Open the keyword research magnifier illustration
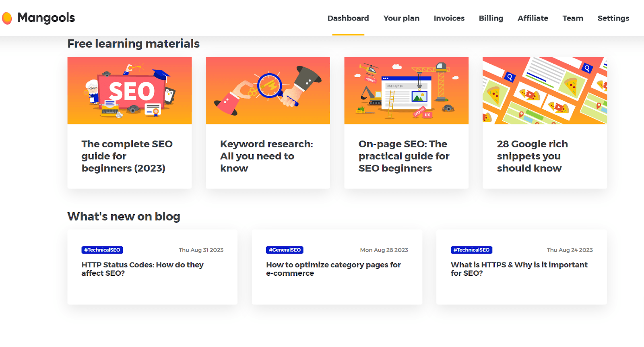The height and width of the screenshot is (347, 644). tap(268, 91)
